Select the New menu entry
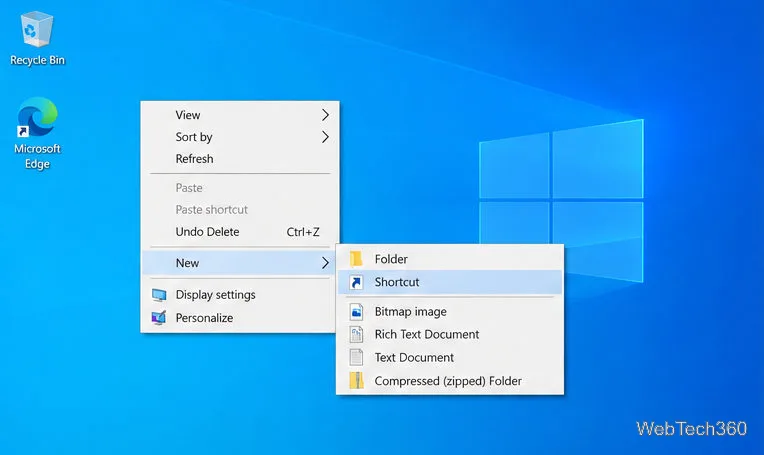The height and width of the screenshot is (455, 764). click(240, 263)
